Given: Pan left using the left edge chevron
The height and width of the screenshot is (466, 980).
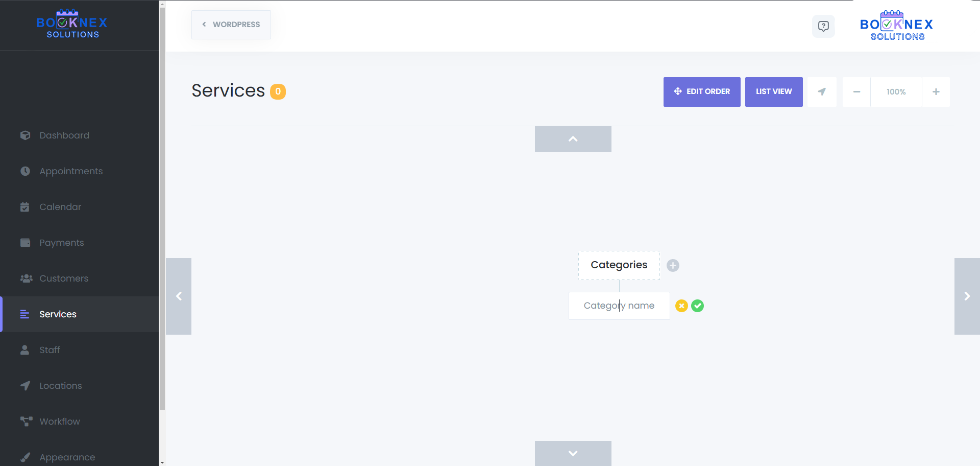Looking at the screenshot, I should point(179,296).
